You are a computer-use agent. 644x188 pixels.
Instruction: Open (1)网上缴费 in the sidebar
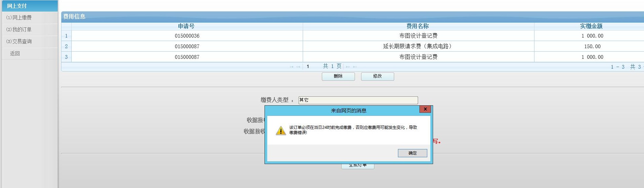pos(19,17)
